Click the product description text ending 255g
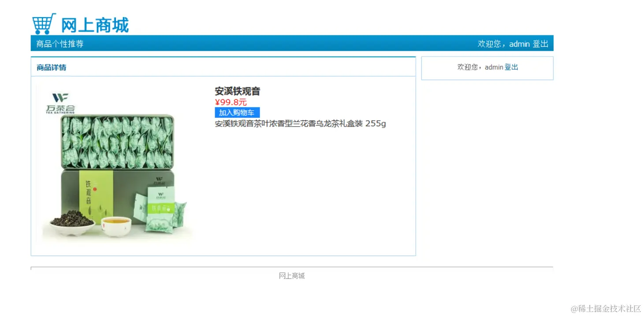The width and height of the screenshot is (644, 316). point(300,124)
